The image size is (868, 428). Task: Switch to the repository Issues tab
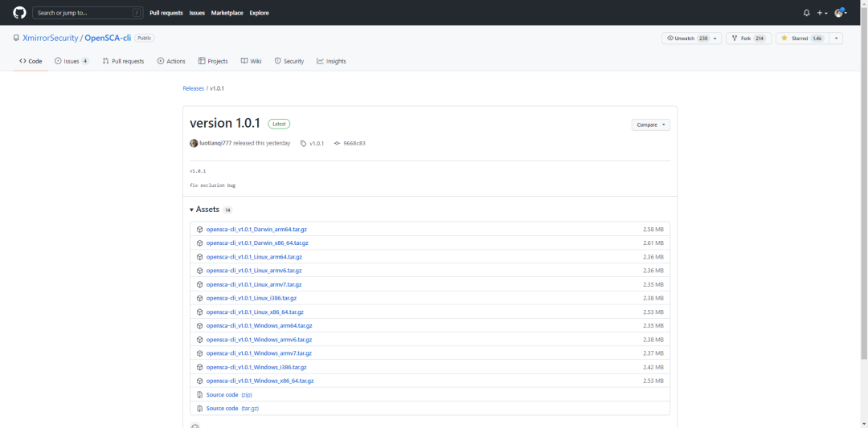click(x=72, y=61)
